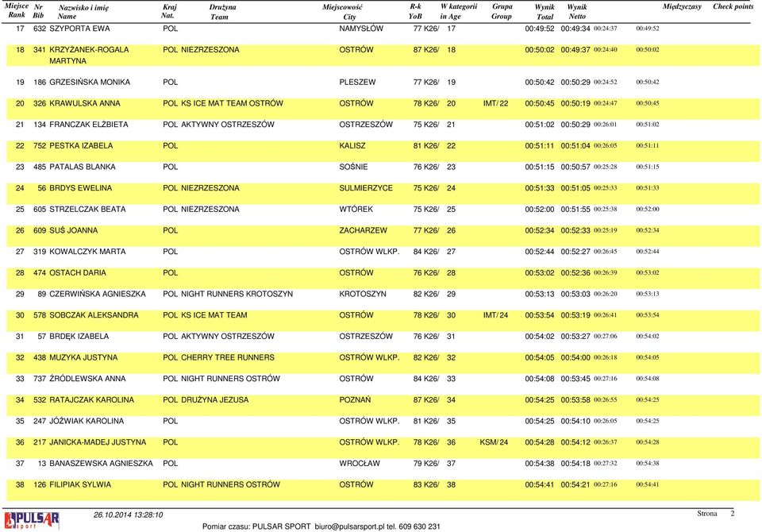The height and width of the screenshot is (532, 762).
Task: Select the name KOWALCZYK MARTA
Action: point(87,252)
